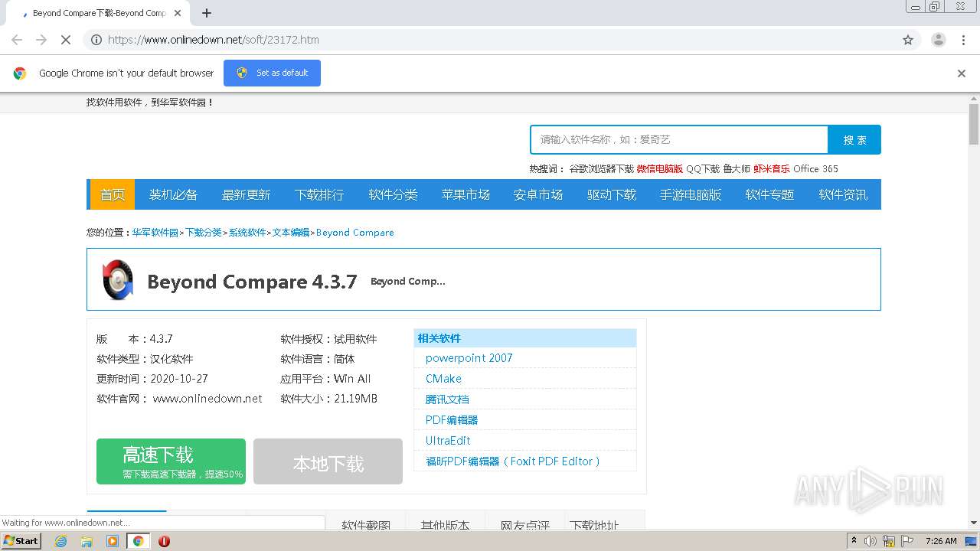Open 软件资讯 navigation item
980x551 pixels.
843,194
